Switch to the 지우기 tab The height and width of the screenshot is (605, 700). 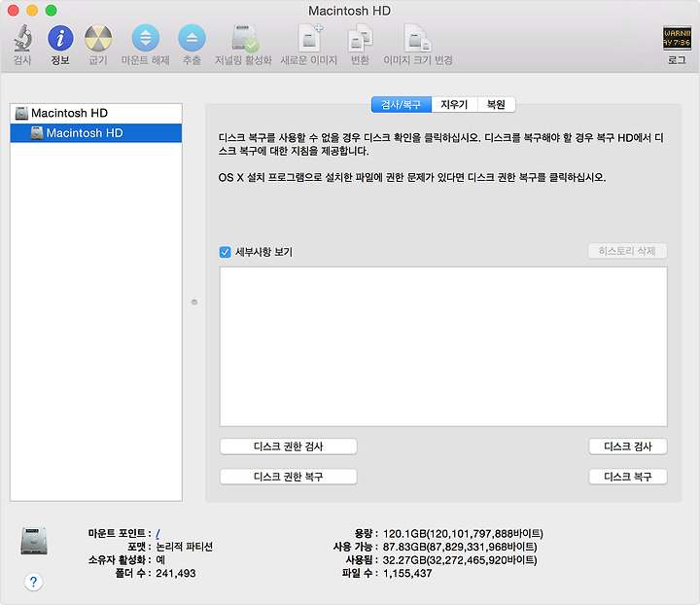[x=454, y=104]
